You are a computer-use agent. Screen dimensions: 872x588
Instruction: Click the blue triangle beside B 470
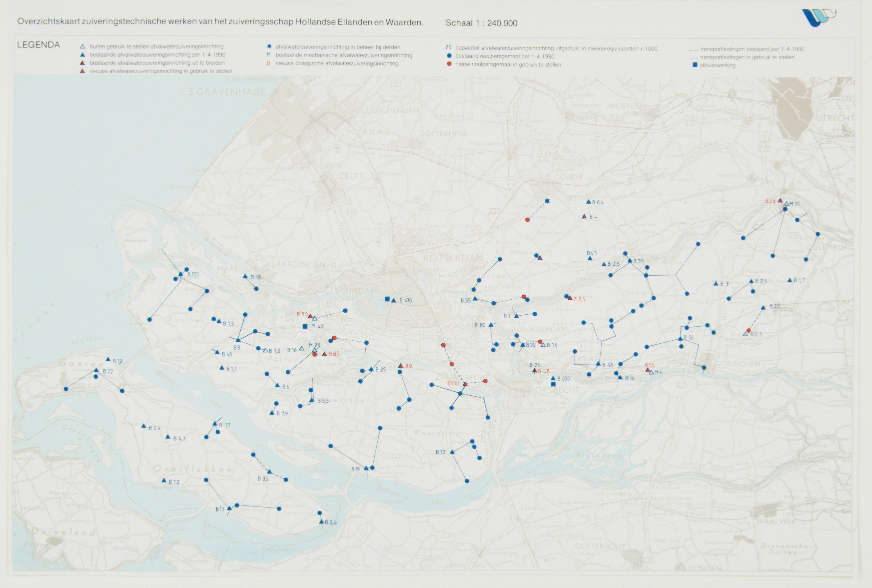tap(394, 300)
